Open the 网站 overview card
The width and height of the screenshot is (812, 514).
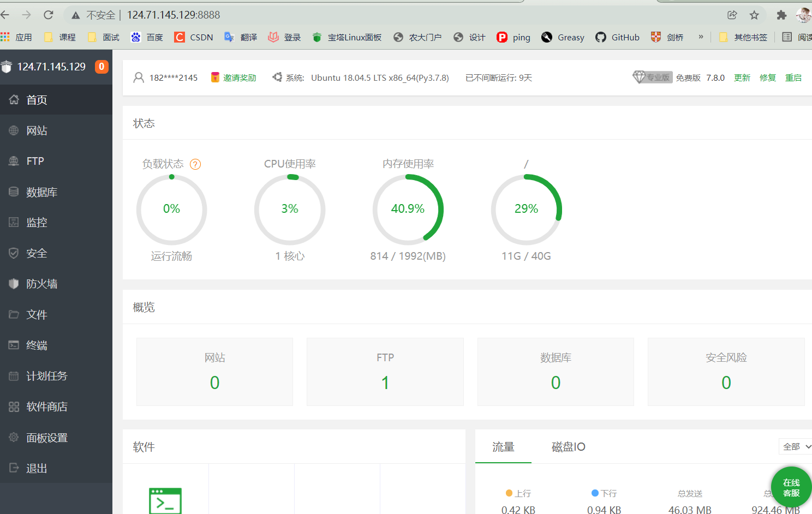coord(214,372)
